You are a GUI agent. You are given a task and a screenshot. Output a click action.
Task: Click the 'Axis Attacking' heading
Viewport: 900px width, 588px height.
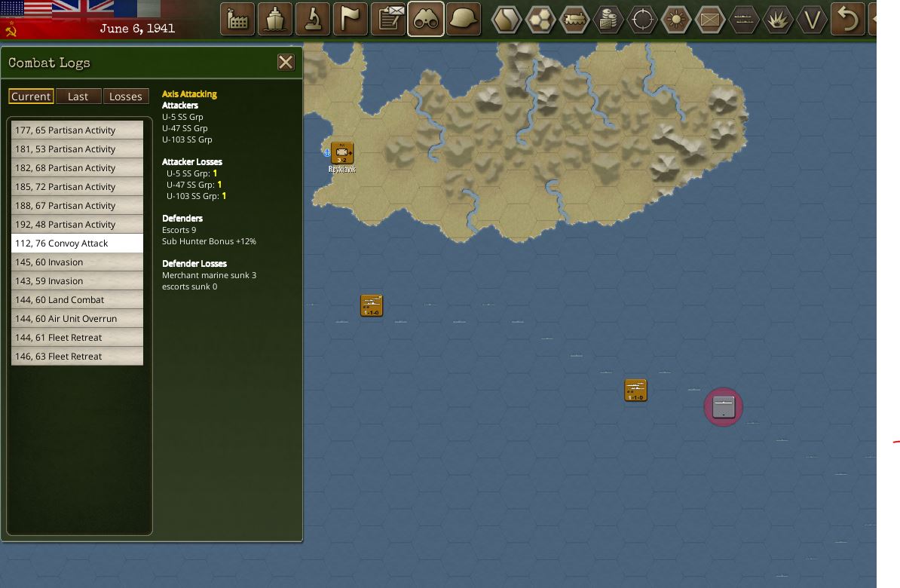pyautogui.click(x=189, y=94)
